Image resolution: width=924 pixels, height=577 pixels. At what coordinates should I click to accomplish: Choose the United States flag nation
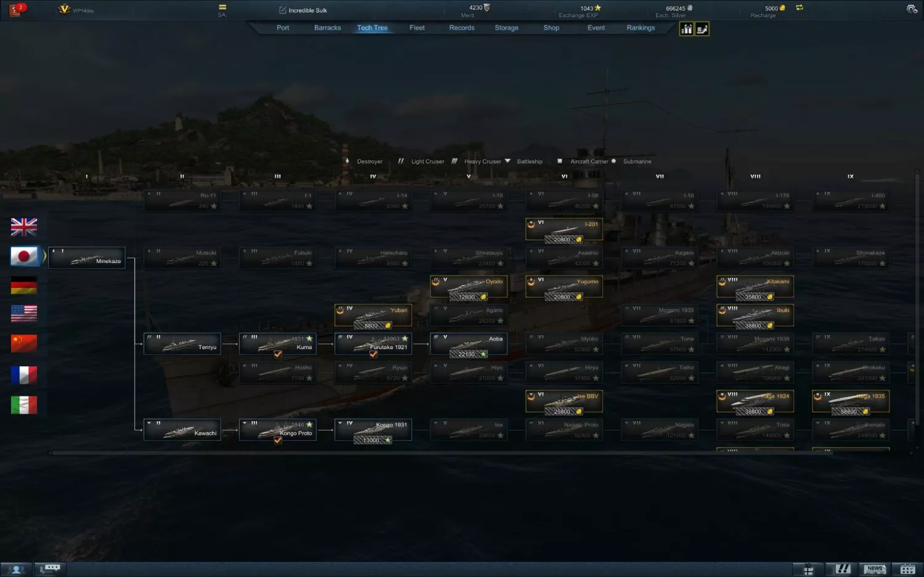(x=24, y=313)
